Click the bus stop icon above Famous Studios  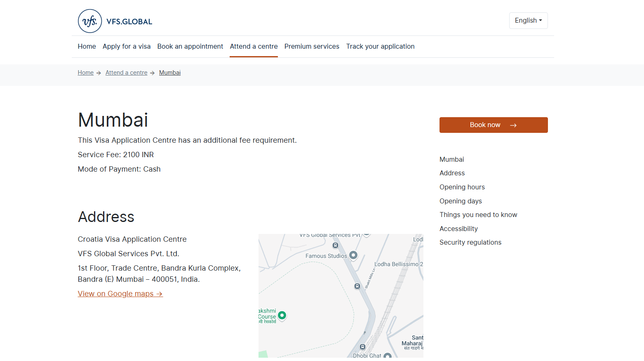click(336, 245)
